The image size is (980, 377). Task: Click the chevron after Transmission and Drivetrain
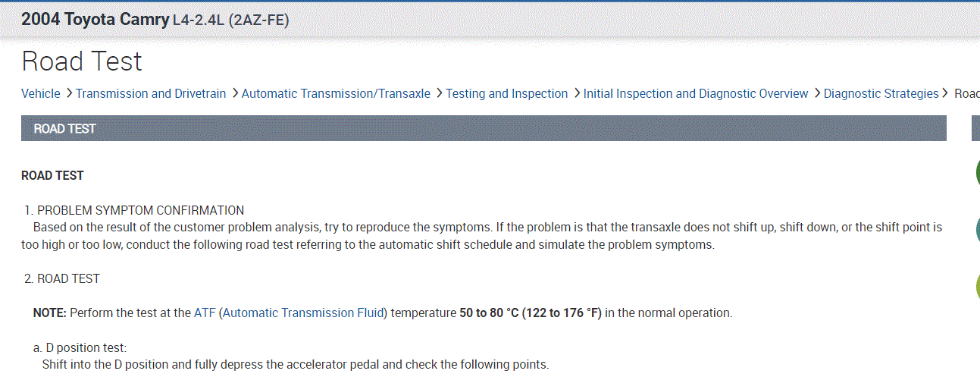point(234,93)
